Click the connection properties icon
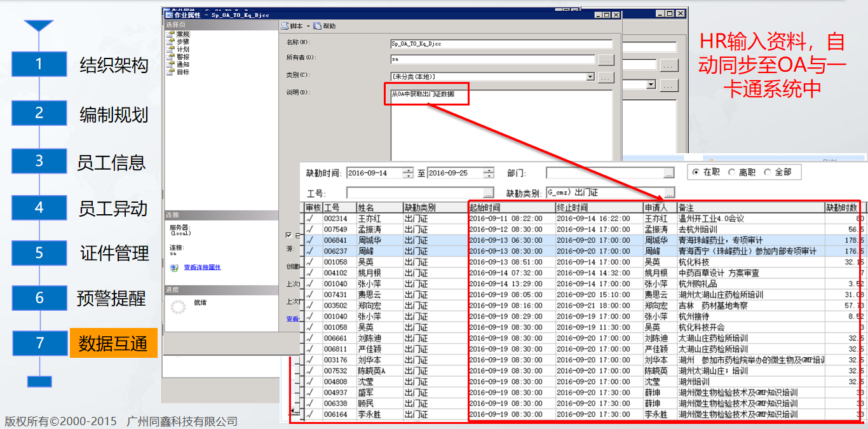The width and height of the screenshot is (868, 429). 174,268
